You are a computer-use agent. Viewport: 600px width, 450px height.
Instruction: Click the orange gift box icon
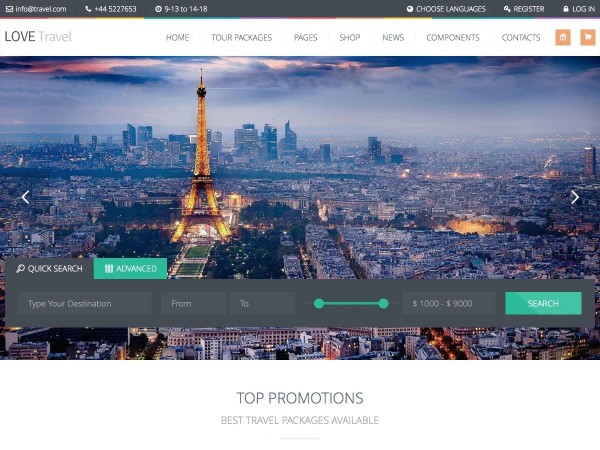[x=562, y=38]
